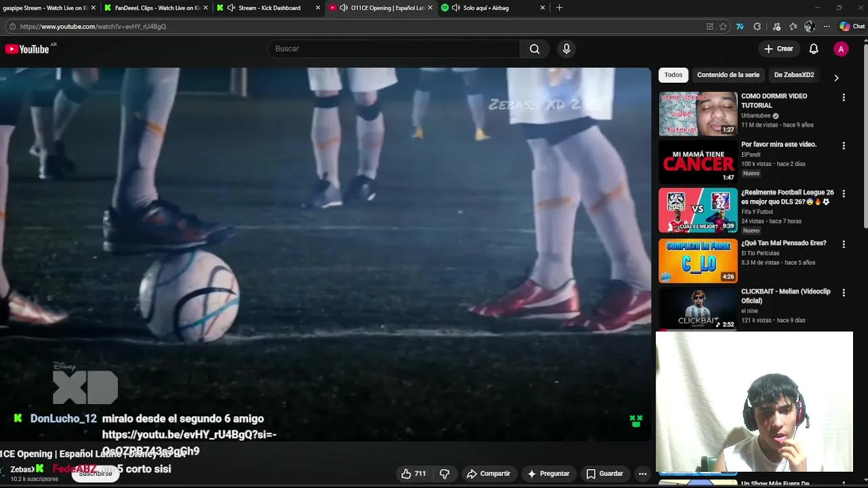
Task: Mute the O11CE Opening tab audio
Action: 344,8
